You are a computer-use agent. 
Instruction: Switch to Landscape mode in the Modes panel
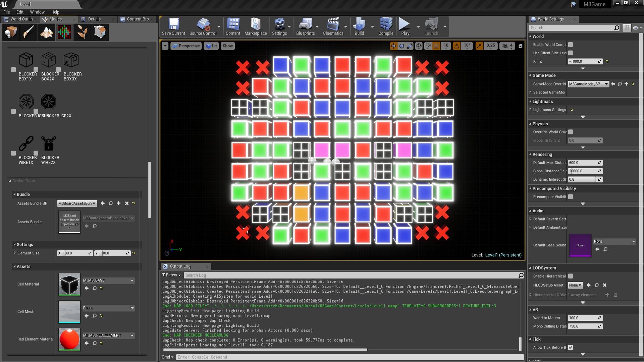[46, 32]
